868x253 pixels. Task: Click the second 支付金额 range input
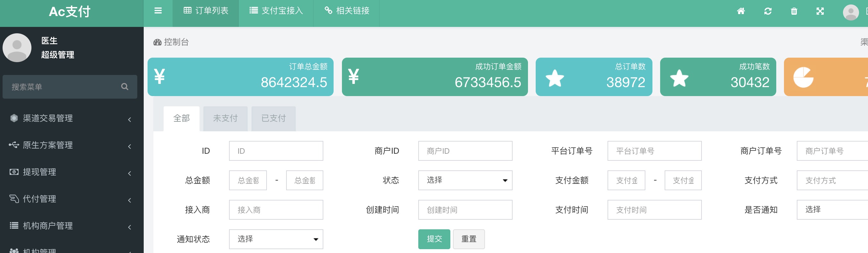point(683,180)
